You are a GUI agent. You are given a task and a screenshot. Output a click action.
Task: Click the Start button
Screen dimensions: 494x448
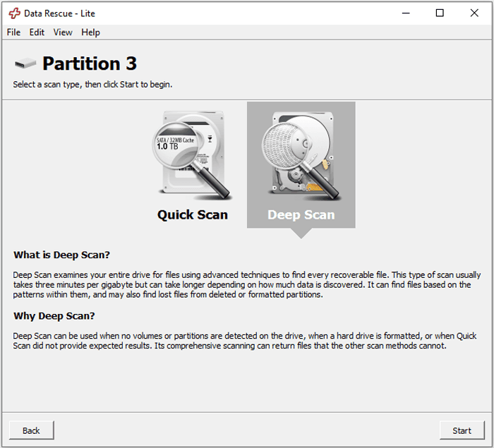pos(462,430)
